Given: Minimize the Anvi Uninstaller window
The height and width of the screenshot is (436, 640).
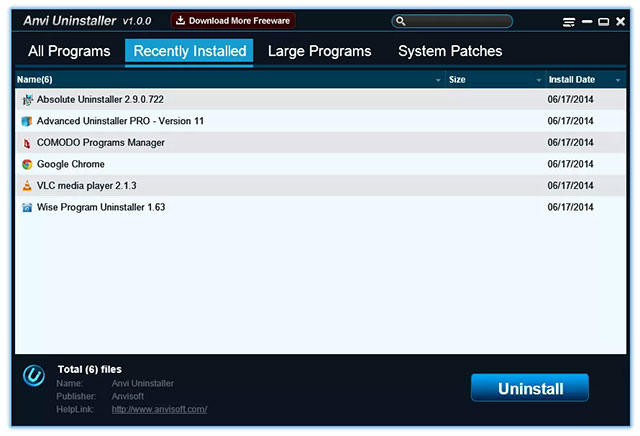Looking at the screenshot, I should [x=587, y=21].
